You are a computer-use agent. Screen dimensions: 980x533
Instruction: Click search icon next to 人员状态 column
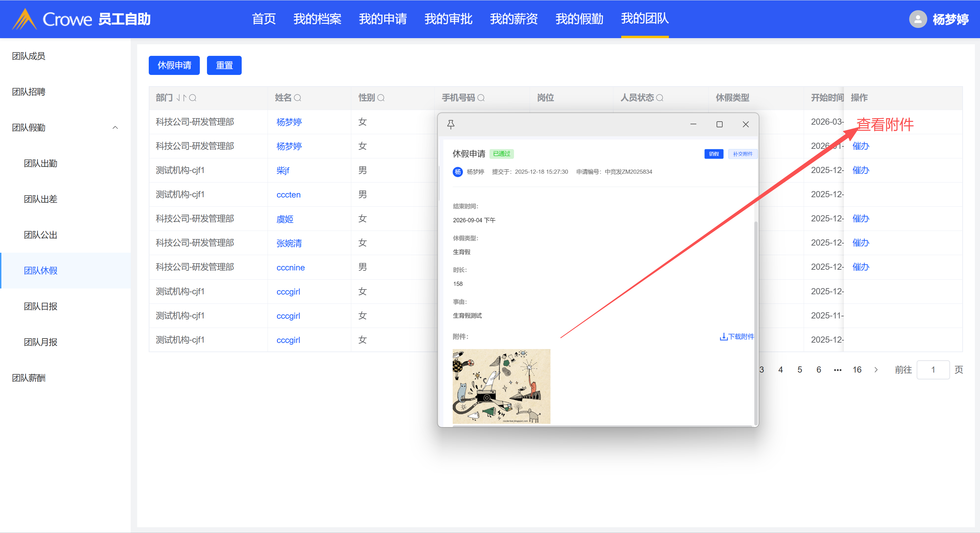pyautogui.click(x=660, y=98)
